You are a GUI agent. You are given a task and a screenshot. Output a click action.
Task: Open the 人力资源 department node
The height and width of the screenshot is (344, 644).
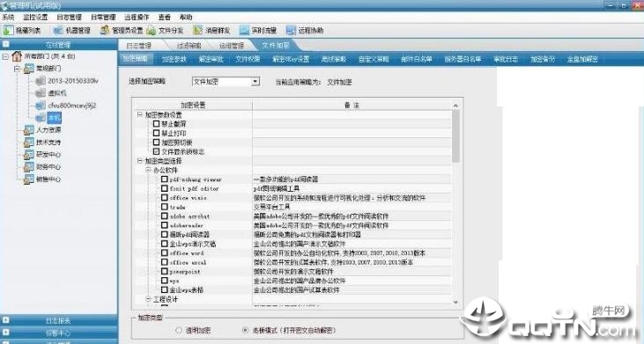tap(48, 130)
